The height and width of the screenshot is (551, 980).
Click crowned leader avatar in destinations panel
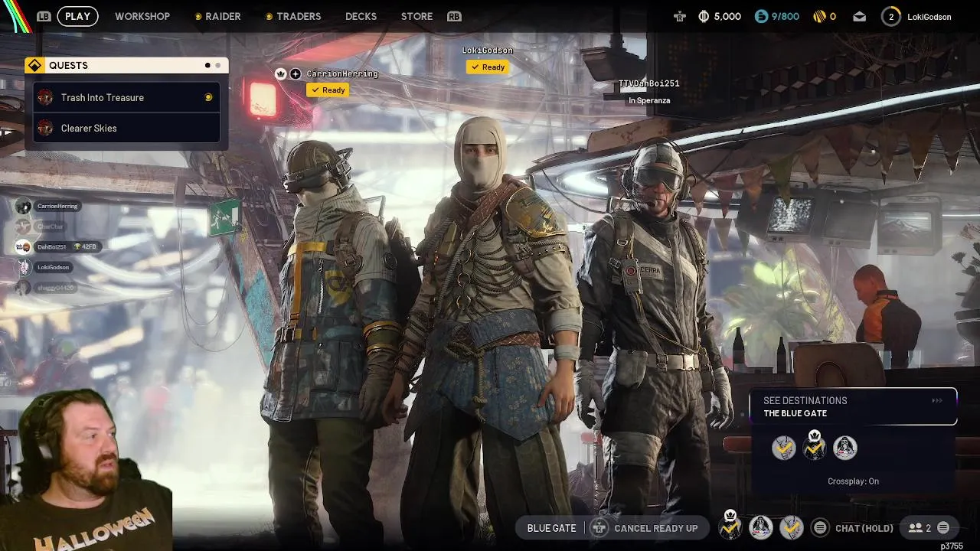point(815,446)
